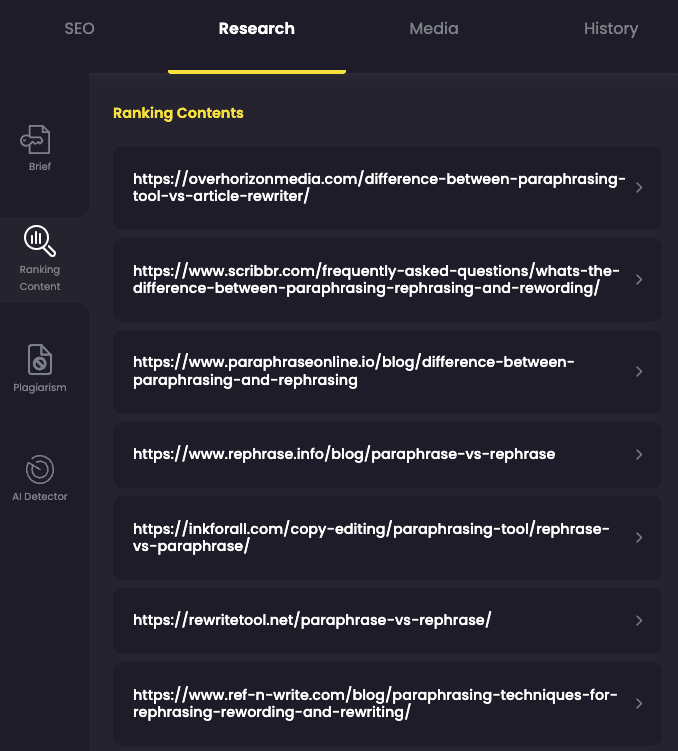The image size is (678, 751).
Task: Expand the overhorizonmedia.com result chevron
Action: [639, 188]
